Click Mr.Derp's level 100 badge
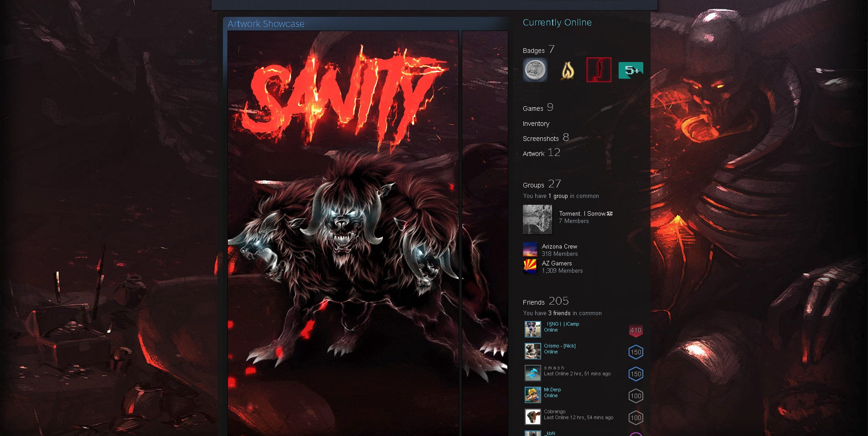The image size is (868, 436). (636, 396)
